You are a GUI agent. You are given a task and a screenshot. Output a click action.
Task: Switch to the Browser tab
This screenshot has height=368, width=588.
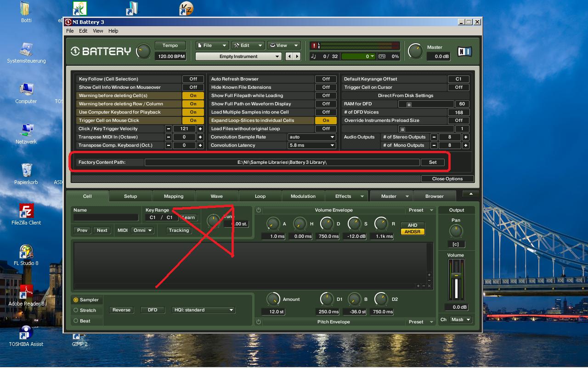point(435,196)
